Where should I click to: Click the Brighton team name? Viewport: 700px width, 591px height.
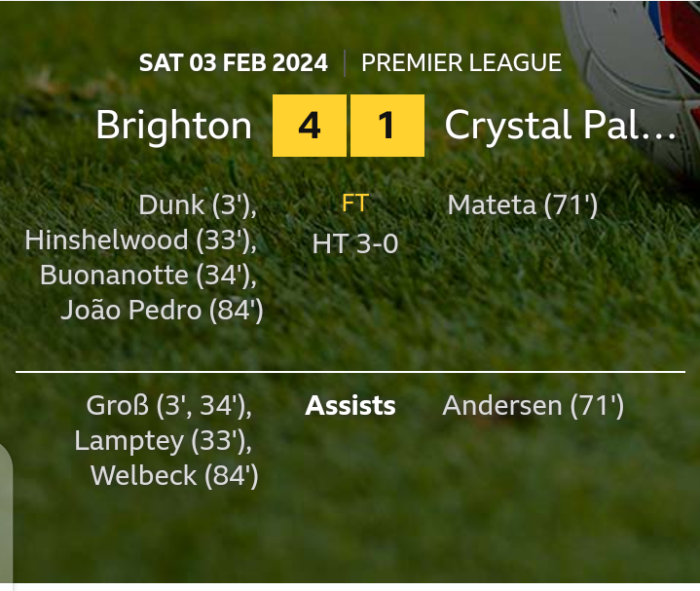coord(173,126)
